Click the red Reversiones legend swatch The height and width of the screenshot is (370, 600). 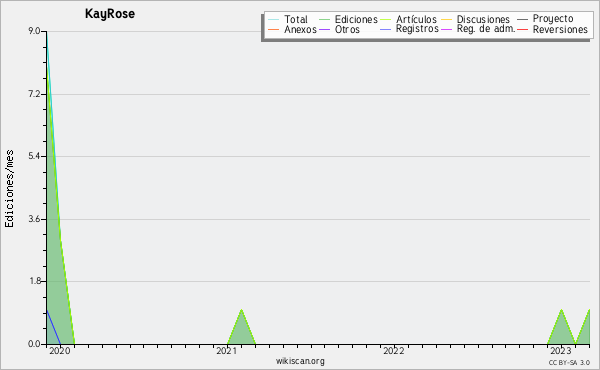tap(522, 29)
